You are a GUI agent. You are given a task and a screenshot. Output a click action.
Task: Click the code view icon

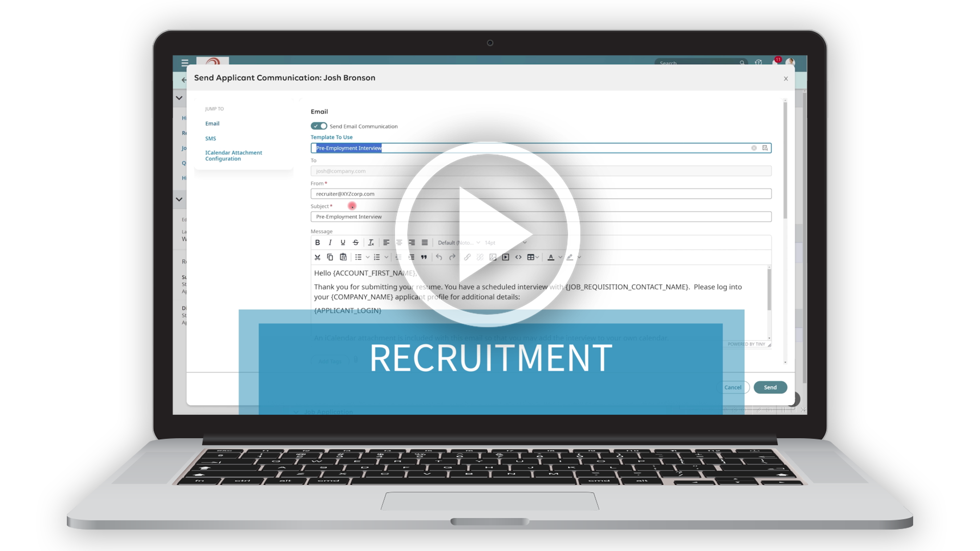click(x=518, y=257)
